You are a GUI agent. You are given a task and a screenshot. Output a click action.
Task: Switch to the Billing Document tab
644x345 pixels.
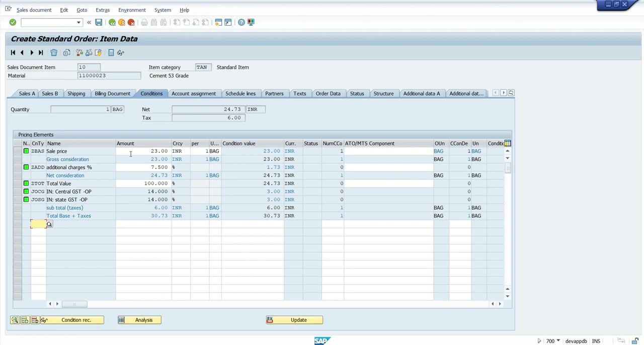(x=112, y=94)
